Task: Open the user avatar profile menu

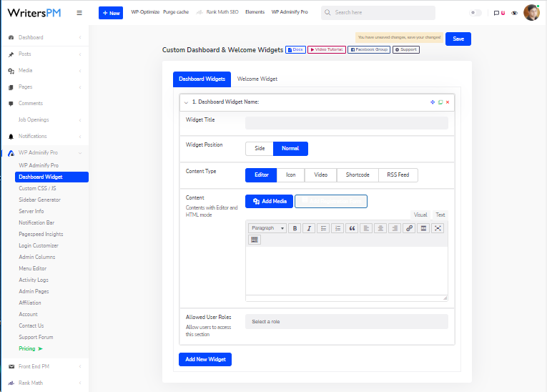Action: [x=531, y=13]
